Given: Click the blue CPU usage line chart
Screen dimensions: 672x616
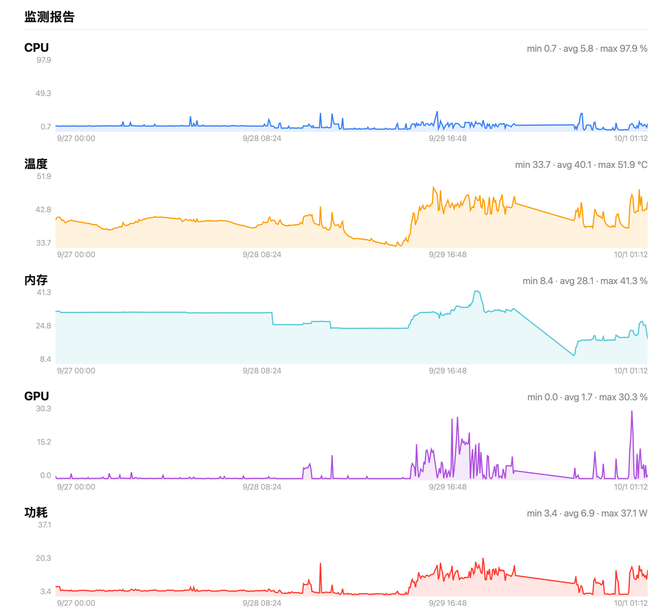Looking at the screenshot, I should coord(352,96).
